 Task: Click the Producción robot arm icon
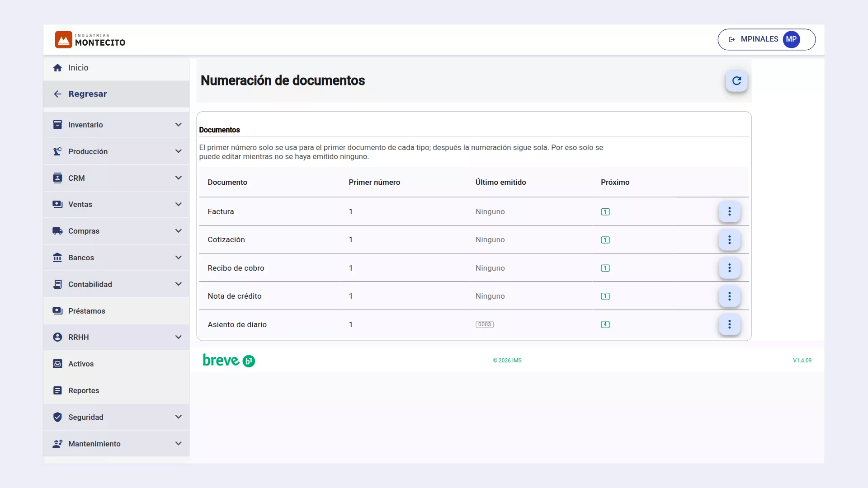click(x=57, y=151)
